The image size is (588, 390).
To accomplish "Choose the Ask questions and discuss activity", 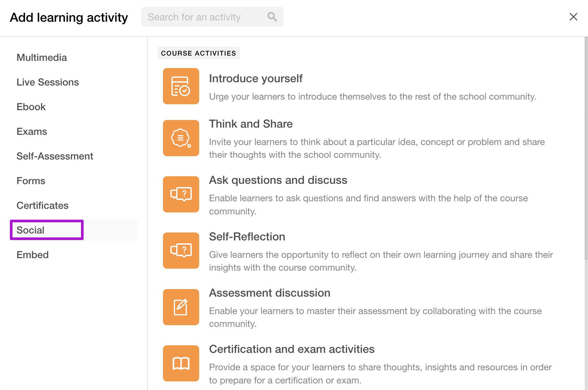I will 278,180.
